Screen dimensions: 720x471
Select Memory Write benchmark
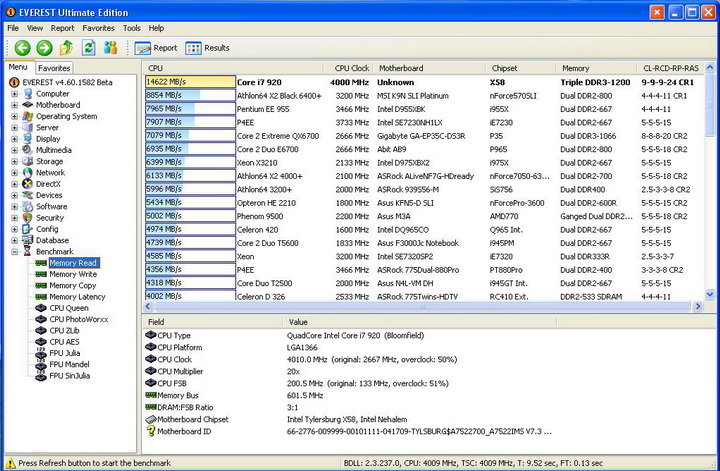point(73,274)
